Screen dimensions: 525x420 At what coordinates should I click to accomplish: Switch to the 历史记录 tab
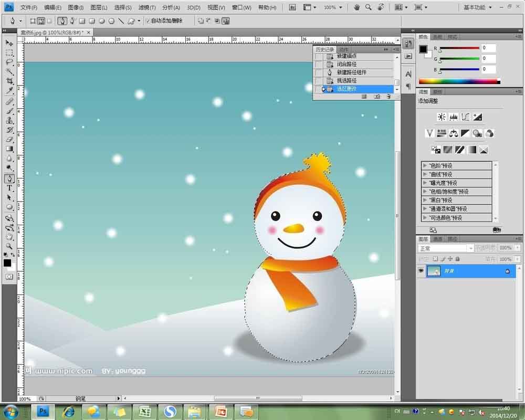[x=324, y=49]
